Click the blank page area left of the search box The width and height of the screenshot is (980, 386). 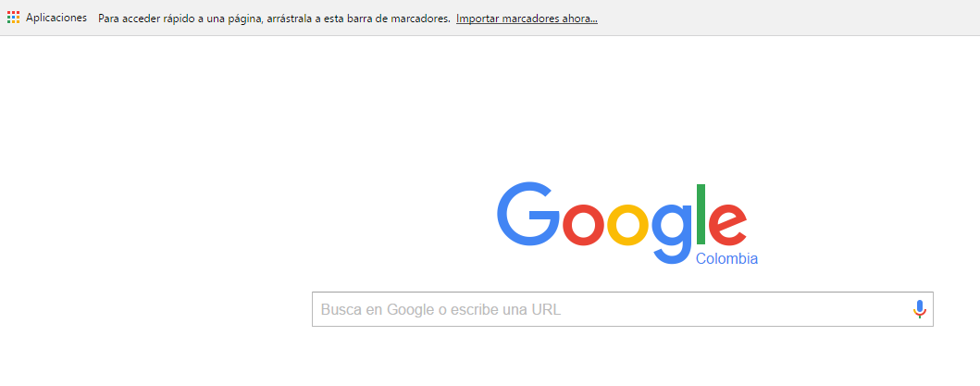click(x=156, y=309)
